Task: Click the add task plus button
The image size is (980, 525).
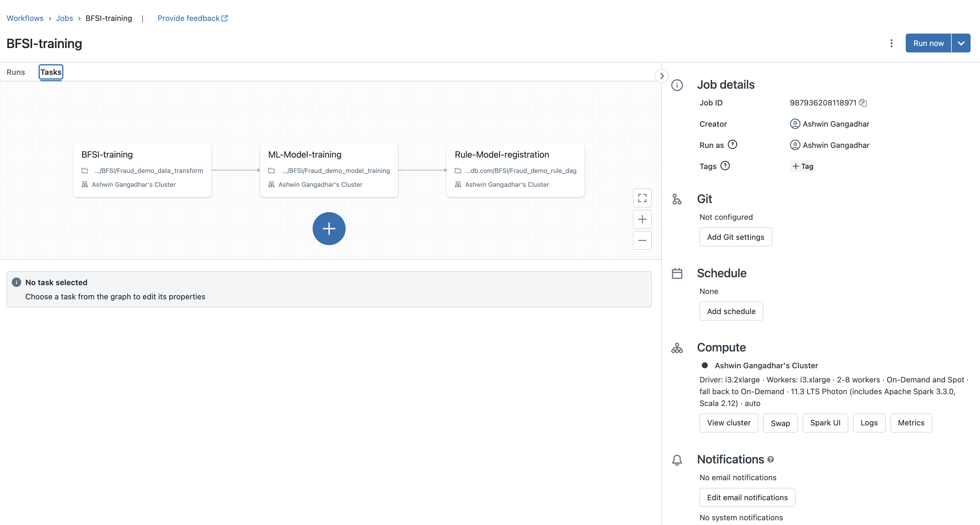Action: click(329, 229)
